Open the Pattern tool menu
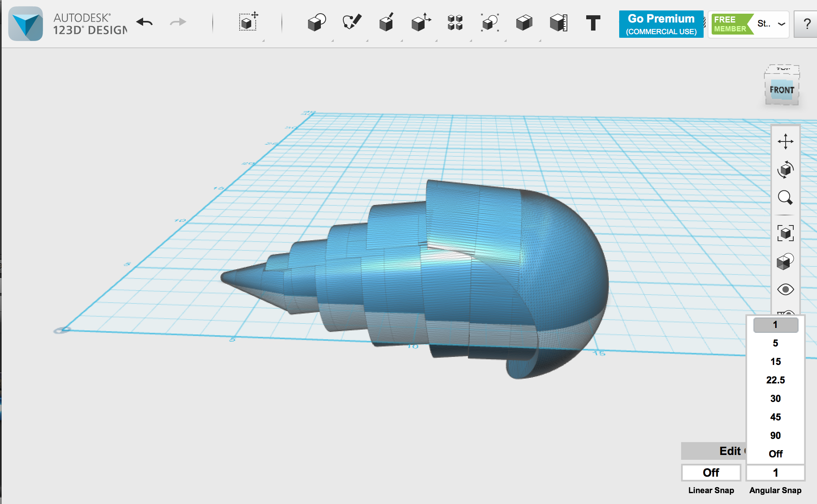 tap(455, 23)
